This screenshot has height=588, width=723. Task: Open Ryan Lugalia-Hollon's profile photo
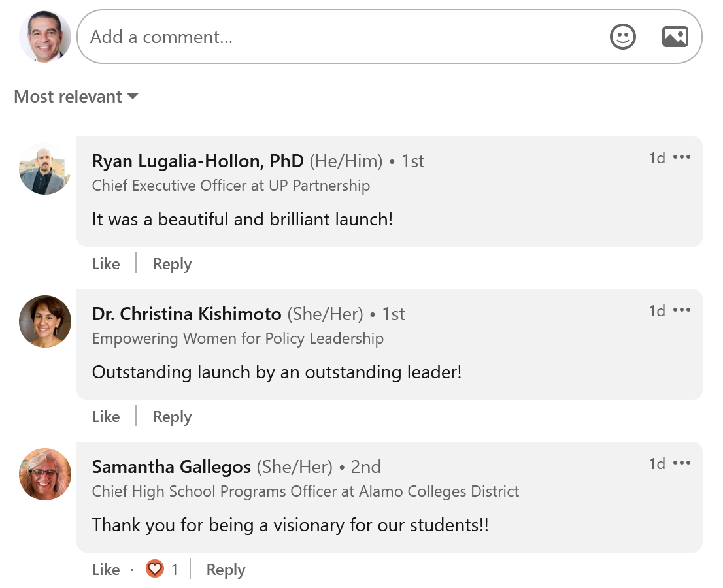(x=44, y=169)
